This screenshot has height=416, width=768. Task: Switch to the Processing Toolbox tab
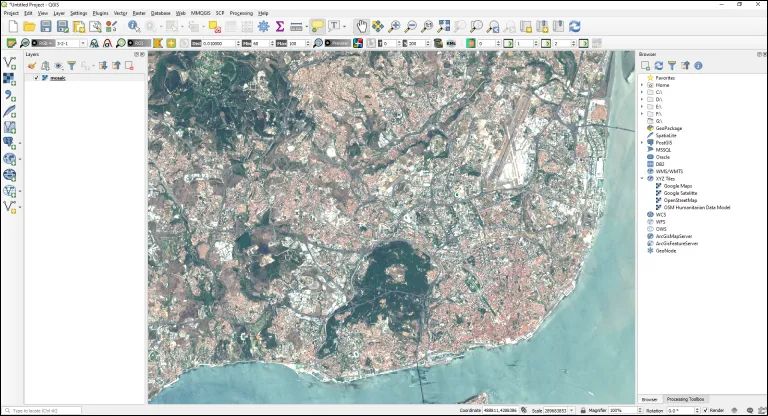pyautogui.click(x=685, y=399)
